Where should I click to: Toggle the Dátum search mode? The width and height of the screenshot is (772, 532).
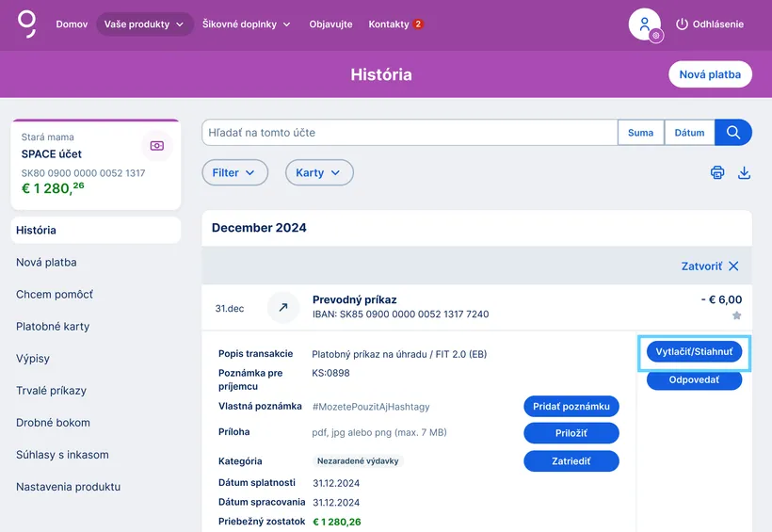[x=689, y=133]
